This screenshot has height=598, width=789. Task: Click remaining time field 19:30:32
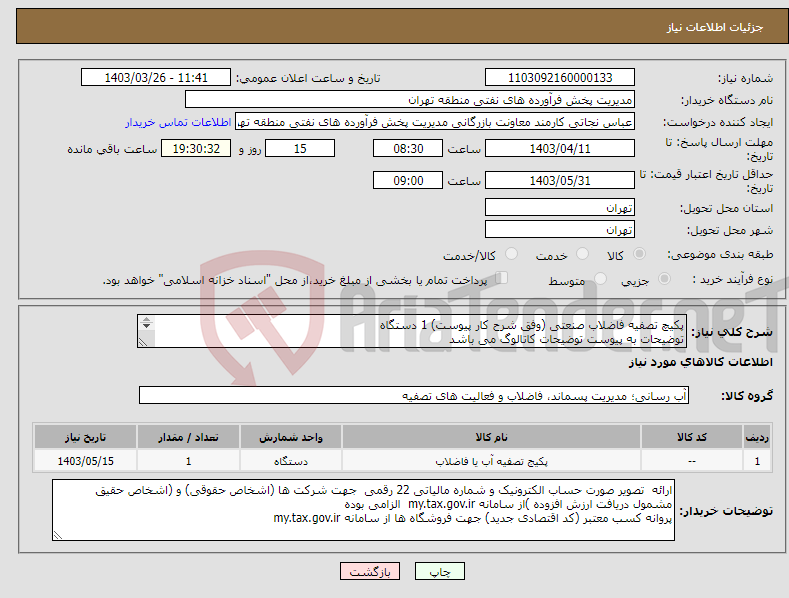click(196, 148)
